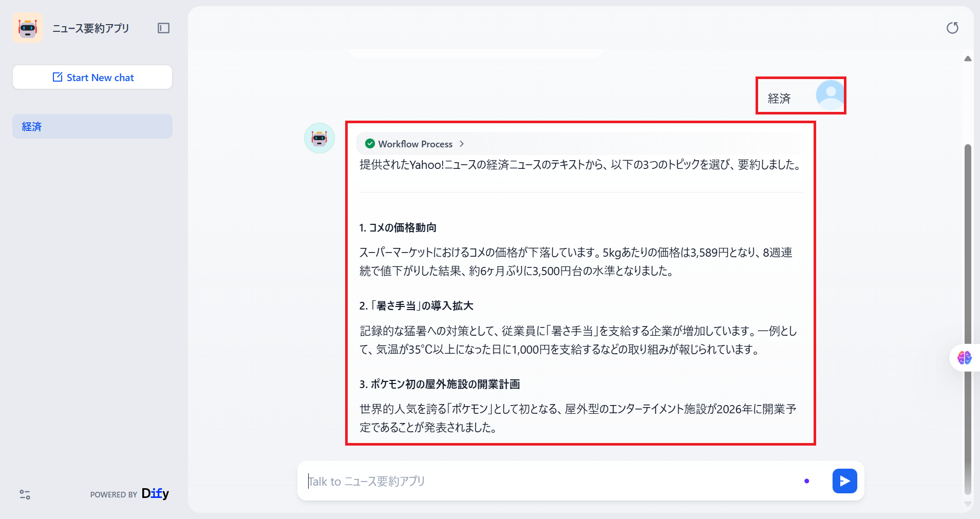Open the settings sliders icon in bottom sidebar
The image size is (980, 519).
coord(24,494)
